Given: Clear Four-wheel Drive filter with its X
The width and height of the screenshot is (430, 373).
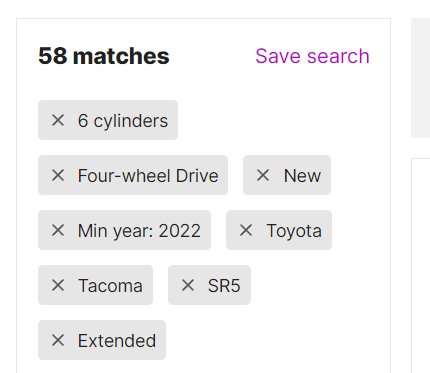Looking at the screenshot, I should click(x=58, y=175).
